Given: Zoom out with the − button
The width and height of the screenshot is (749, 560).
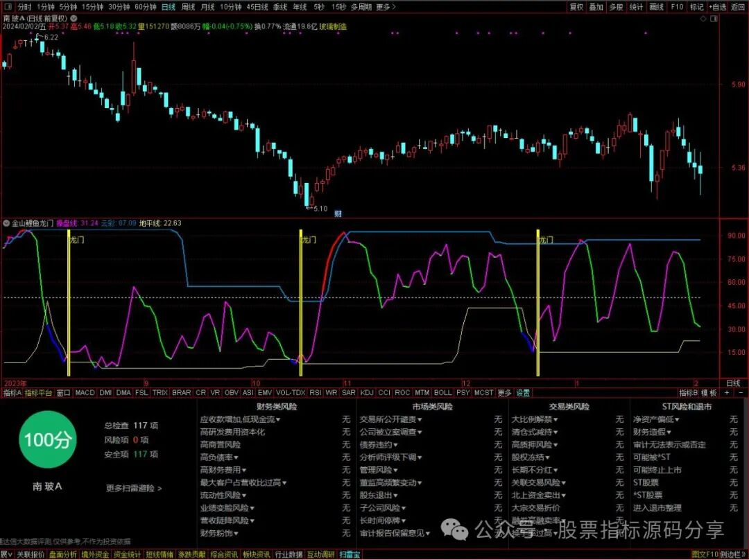Looking at the screenshot, I should [x=741, y=392].
